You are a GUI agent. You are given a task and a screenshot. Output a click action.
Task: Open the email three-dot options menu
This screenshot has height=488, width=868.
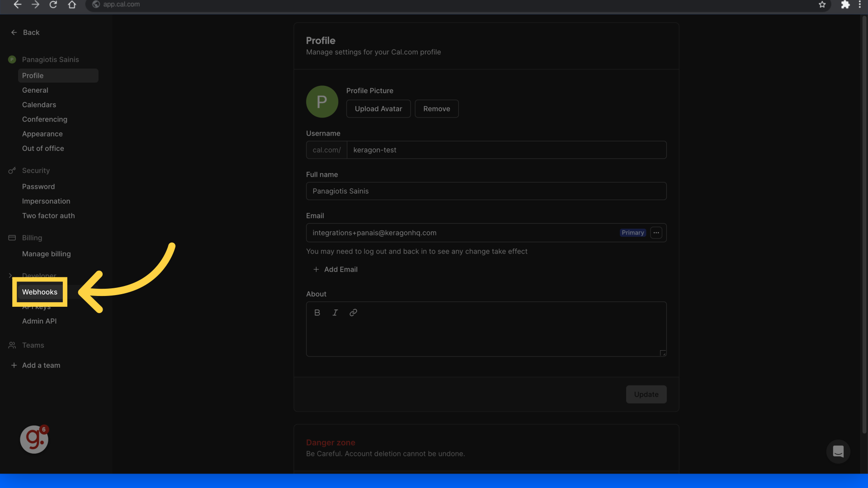[656, 233]
